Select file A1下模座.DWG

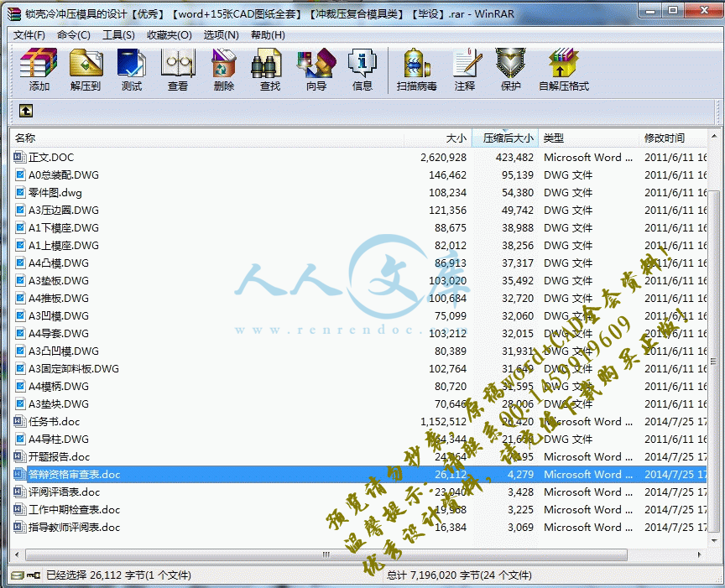click(x=64, y=228)
